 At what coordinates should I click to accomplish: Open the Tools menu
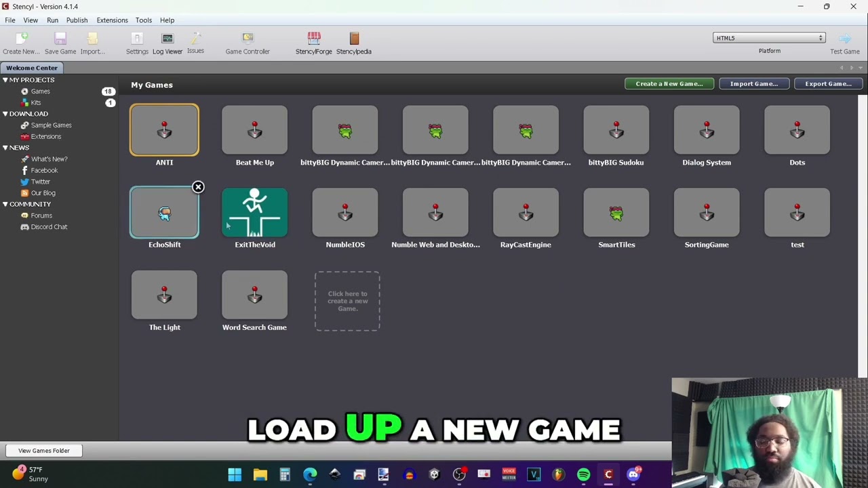(143, 20)
